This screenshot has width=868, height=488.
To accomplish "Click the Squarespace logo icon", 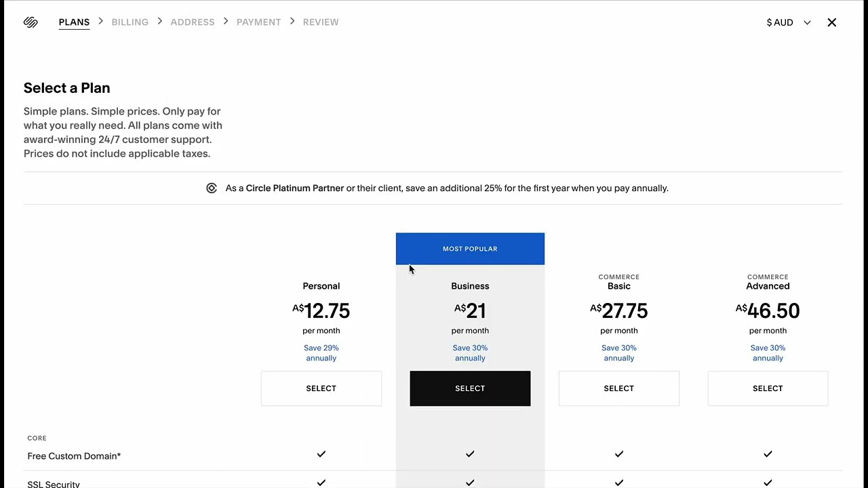I will tap(31, 22).
